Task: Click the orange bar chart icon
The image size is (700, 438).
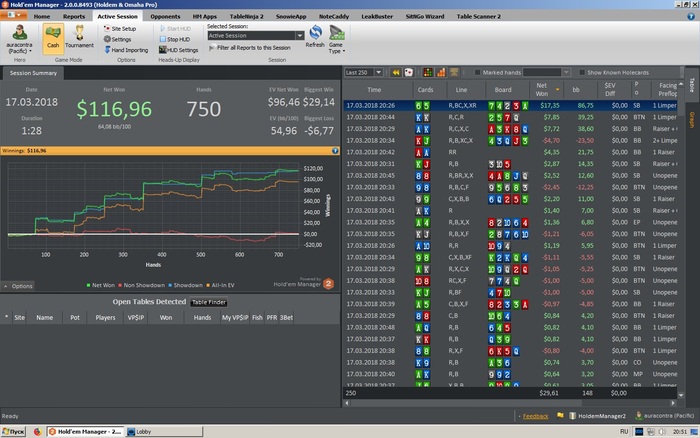Action: coord(441,72)
